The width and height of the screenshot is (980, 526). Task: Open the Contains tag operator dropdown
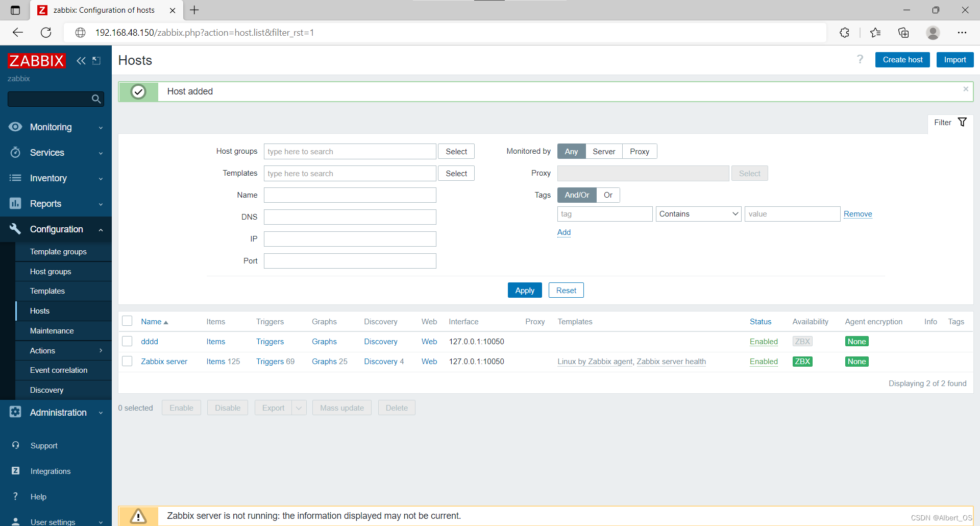tap(698, 214)
